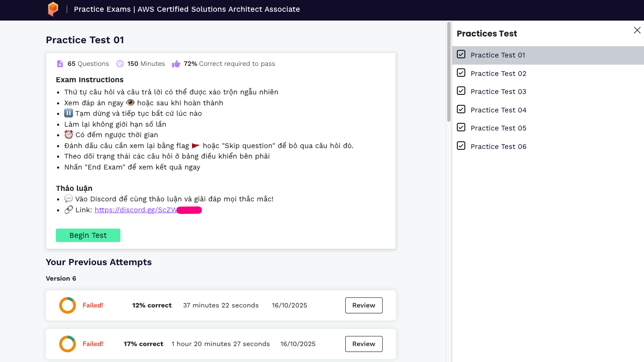Review the 17% correct attempt
Image resolution: width=644 pixels, height=362 pixels.
(x=363, y=344)
